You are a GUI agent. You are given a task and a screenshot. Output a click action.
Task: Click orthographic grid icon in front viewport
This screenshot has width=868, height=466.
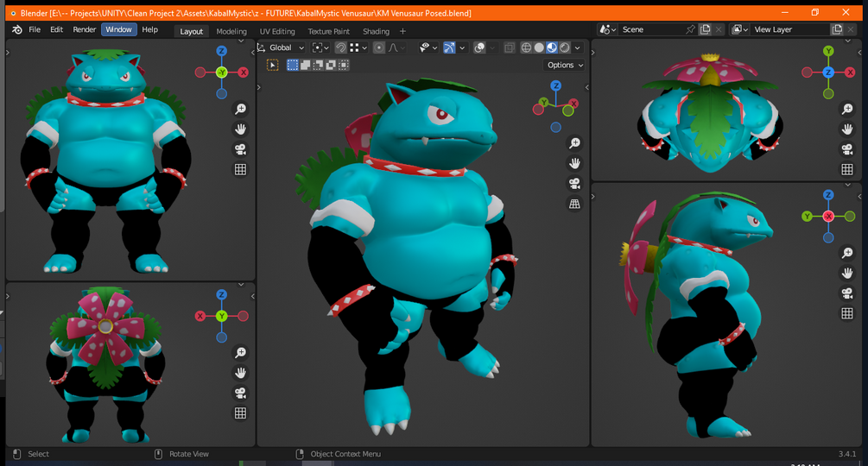[240, 170]
